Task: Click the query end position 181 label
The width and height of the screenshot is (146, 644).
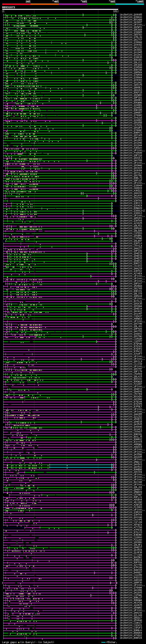Action: click(x=115, y=11)
